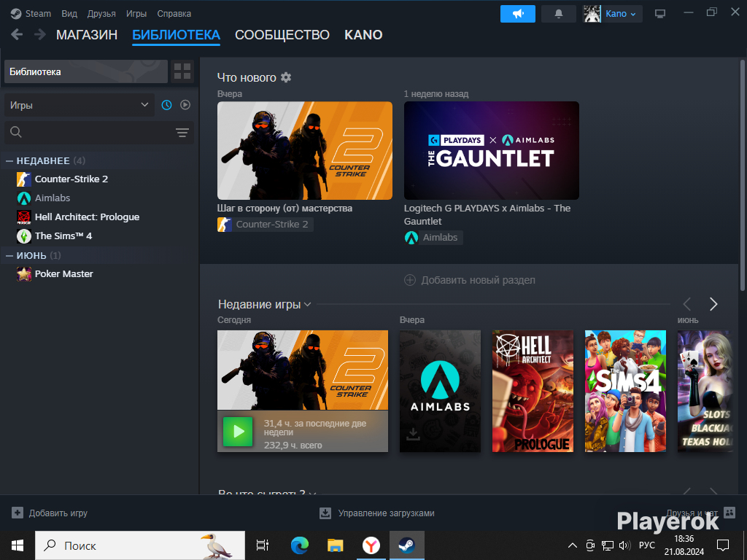This screenshot has width=747, height=560.
Task: Show hidden tray icons chevron
Action: click(573, 545)
